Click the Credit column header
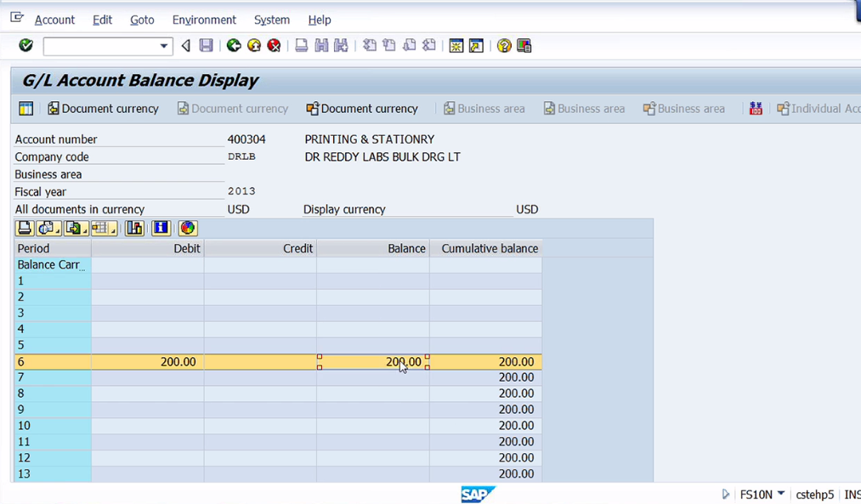 pyautogui.click(x=260, y=249)
